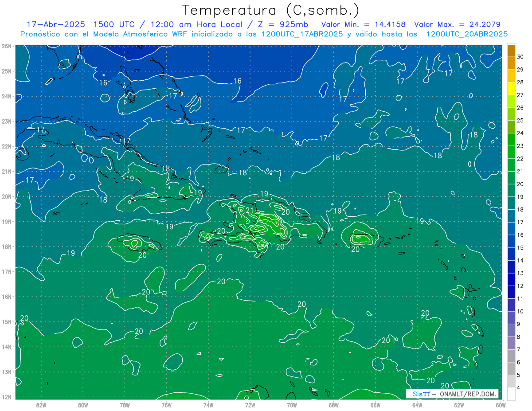The image size is (532, 411).
Task: Click the '21' contour label over Hispaniola
Action: (x=250, y=210)
